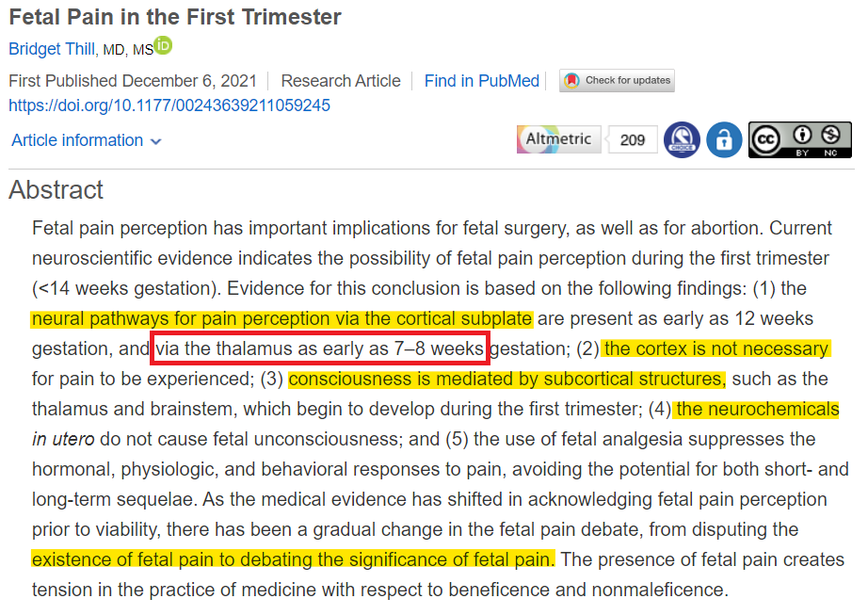Click the red-boxed thalamus 7–8 weeks text
868x615 pixels.
click(320, 348)
